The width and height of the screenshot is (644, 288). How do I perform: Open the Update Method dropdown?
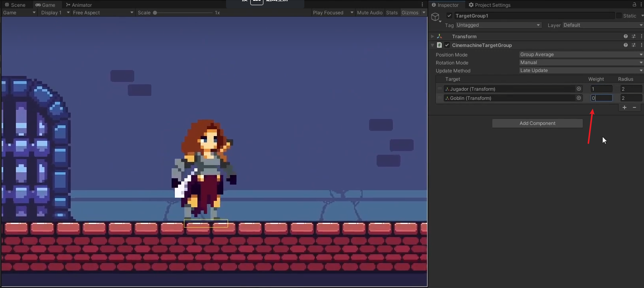coord(581,70)
